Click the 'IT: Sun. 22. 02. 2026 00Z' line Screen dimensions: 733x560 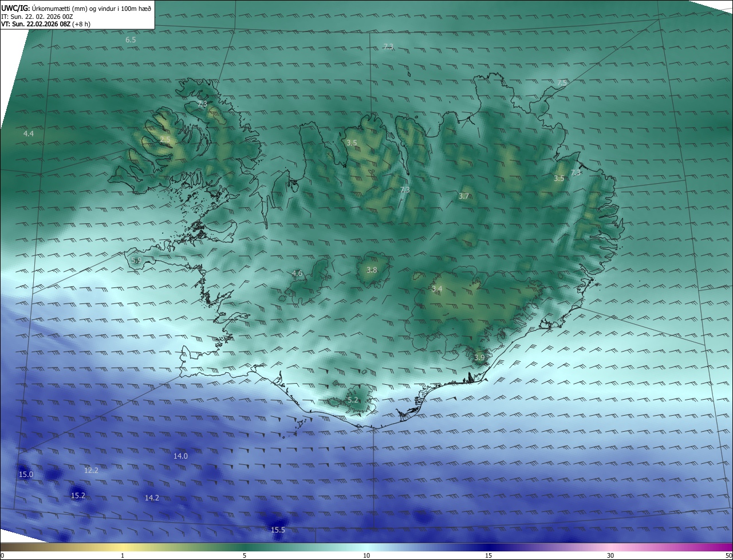coord(37,17)
